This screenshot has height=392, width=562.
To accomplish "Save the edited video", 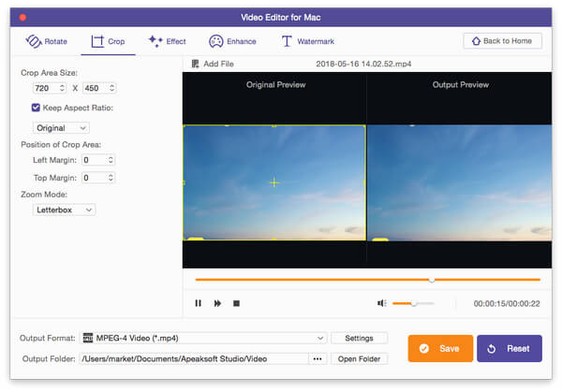I will click(440, 348).
